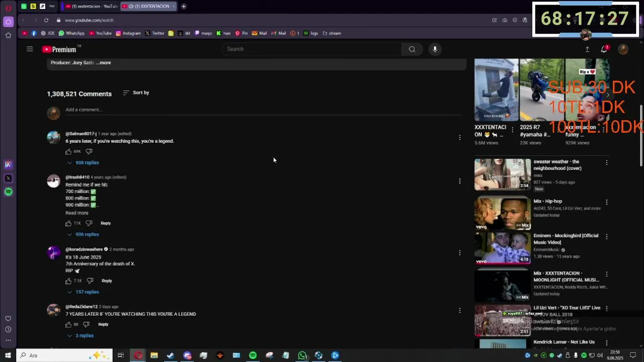Expand 906 replies under @trash8410 comment
The height and width of the screenshot is (362, 644).
click(x=83, y=234)
